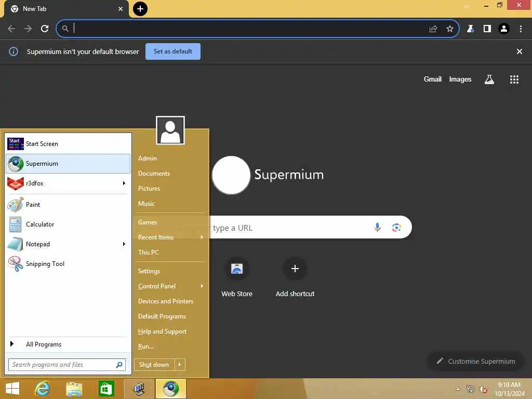Open Settings from the start menu
The height and width of the screenshot is (399, 532).
pyautogui.click(x=149, y=271)
